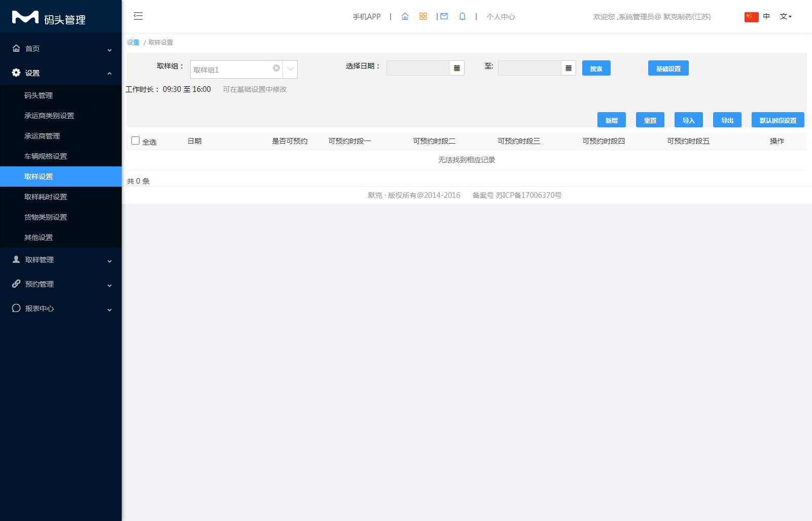Viewport: 812px width, 521px height.
Task: Open the mail envelope icon
Action: pyautogui.click(x=444, y=16)
